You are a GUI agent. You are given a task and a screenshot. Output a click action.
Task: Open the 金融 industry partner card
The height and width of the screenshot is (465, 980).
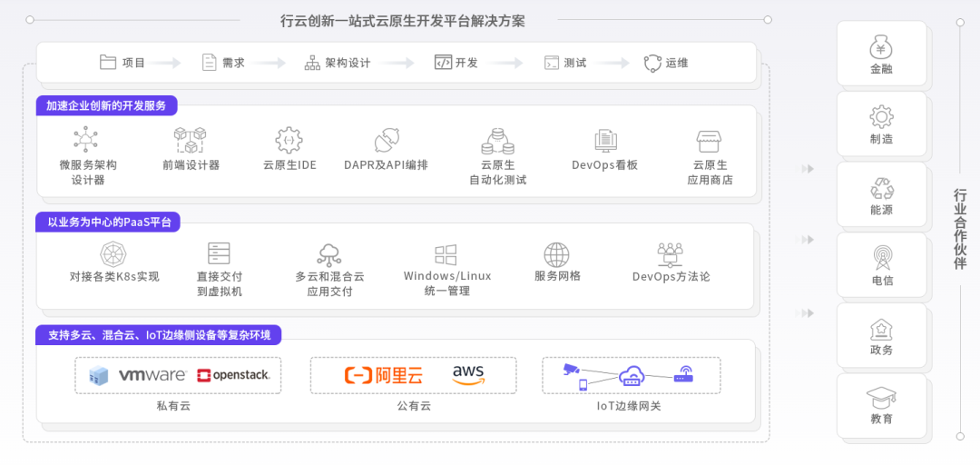tap(881, 54)
